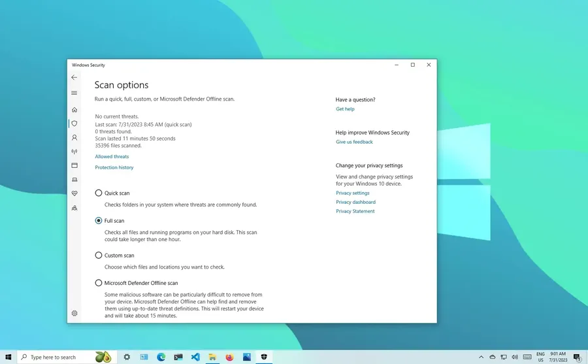This screenshot has width=588, height=364.
Task: Open the touch keyboard tray icon
Action: [527, 357]
